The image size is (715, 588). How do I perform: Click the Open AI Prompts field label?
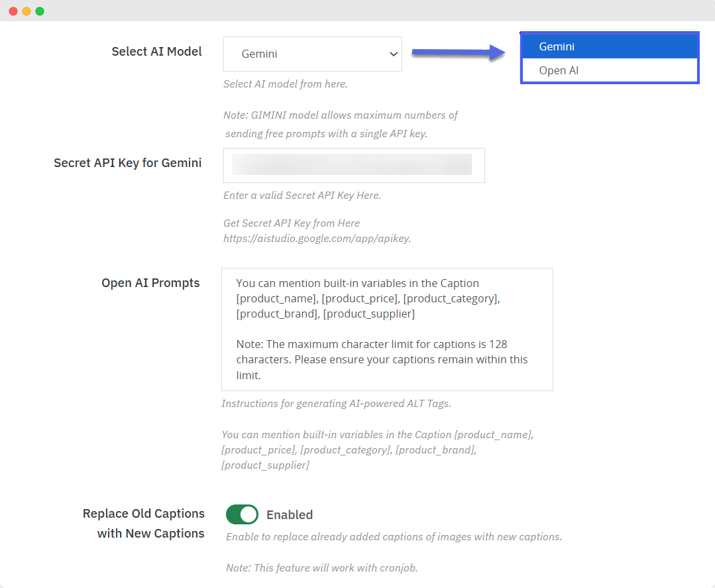(x=150, y=283)
